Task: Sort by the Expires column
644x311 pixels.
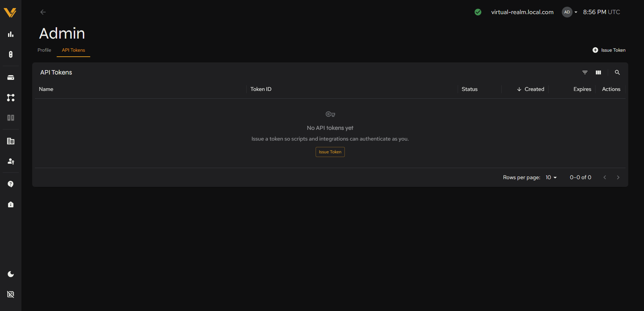Action: 582,89
